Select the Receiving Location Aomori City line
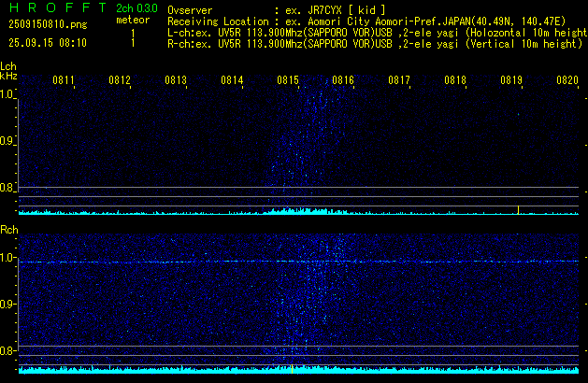588x383 pixels. click(x=366, y=21)
